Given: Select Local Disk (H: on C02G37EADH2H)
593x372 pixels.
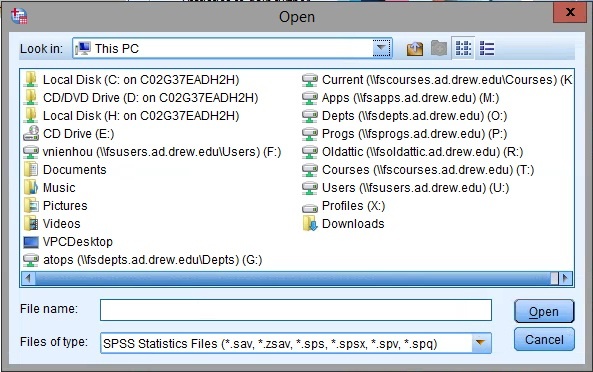Looking at the screenshot, I should coord(132,116).
